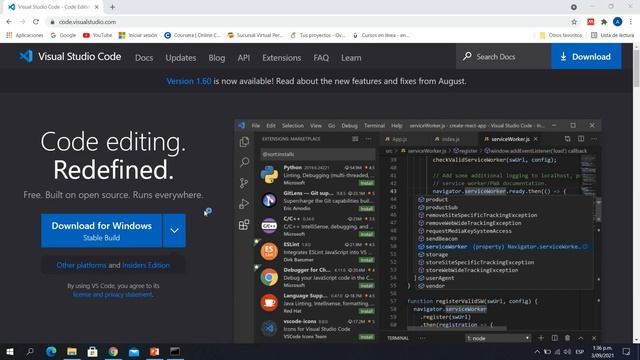Open the Coursera bookmark

(192, 35)
